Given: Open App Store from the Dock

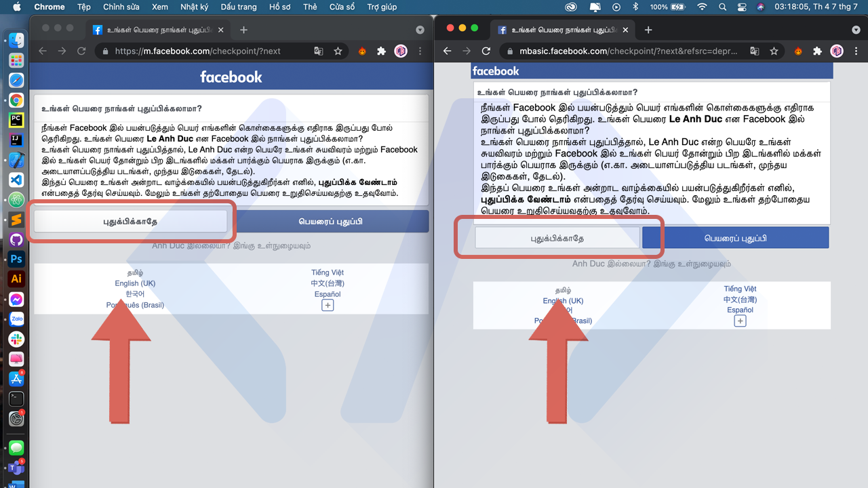Looking at the screenshot, I should pos(16,379).
